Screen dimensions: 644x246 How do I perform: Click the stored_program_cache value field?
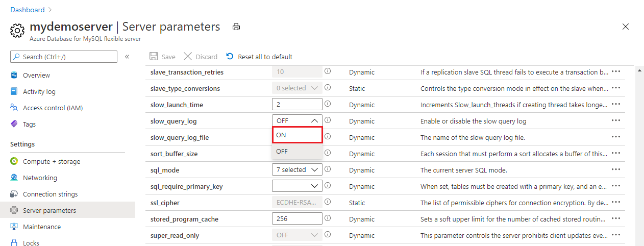coord(297,218)
